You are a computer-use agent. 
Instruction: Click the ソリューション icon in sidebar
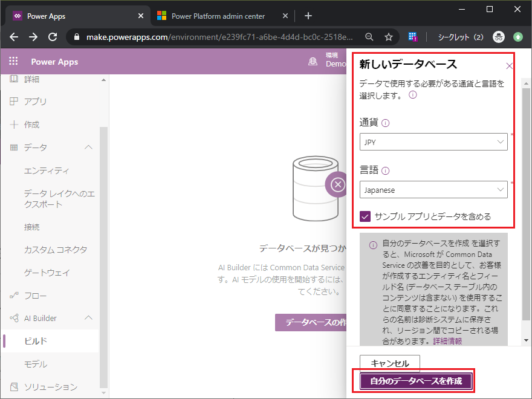coord(14,387)
